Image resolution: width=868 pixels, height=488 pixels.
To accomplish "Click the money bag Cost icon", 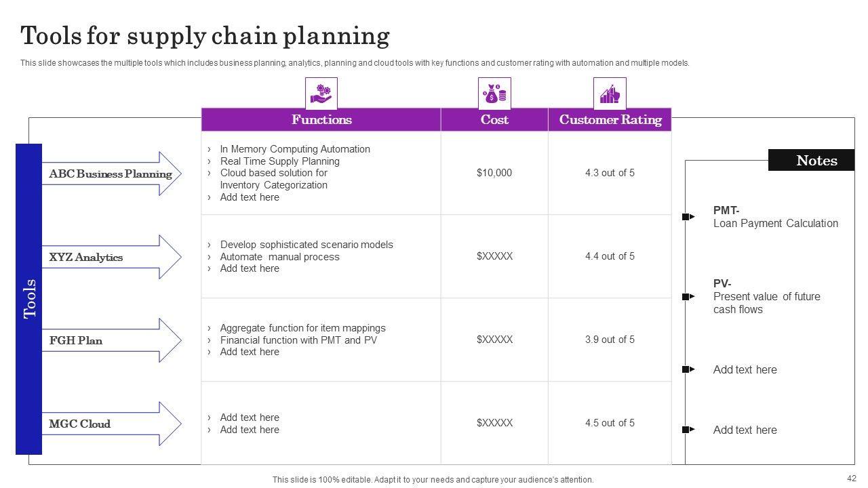I will [x=494, y=94].
